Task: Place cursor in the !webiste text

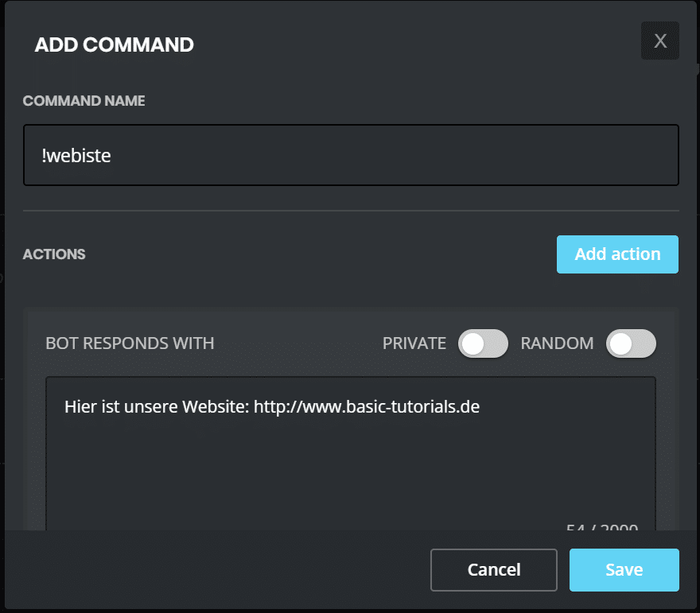Action: pyautogui.click(x=76, y=156)
